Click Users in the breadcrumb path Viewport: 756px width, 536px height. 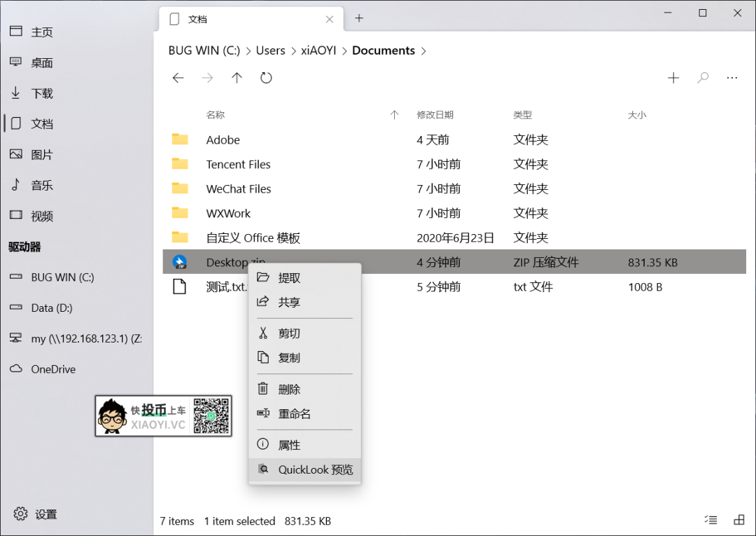pos(270,50)
